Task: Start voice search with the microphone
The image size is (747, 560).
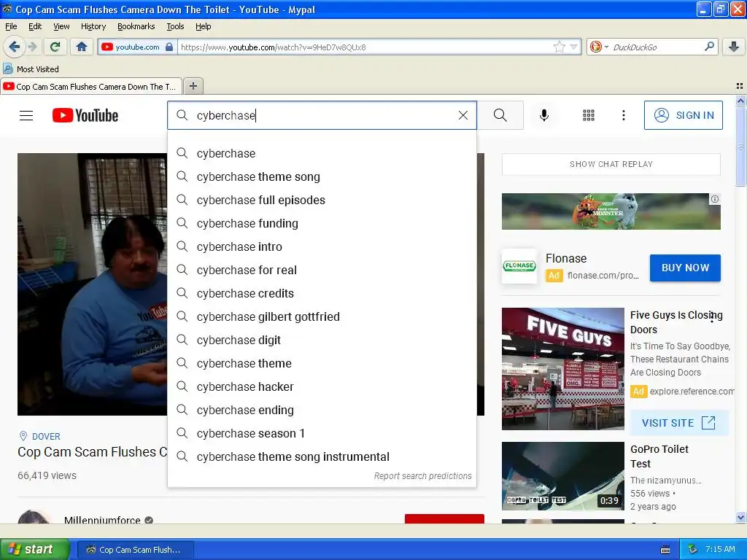Action: click(x=544, y=115)
